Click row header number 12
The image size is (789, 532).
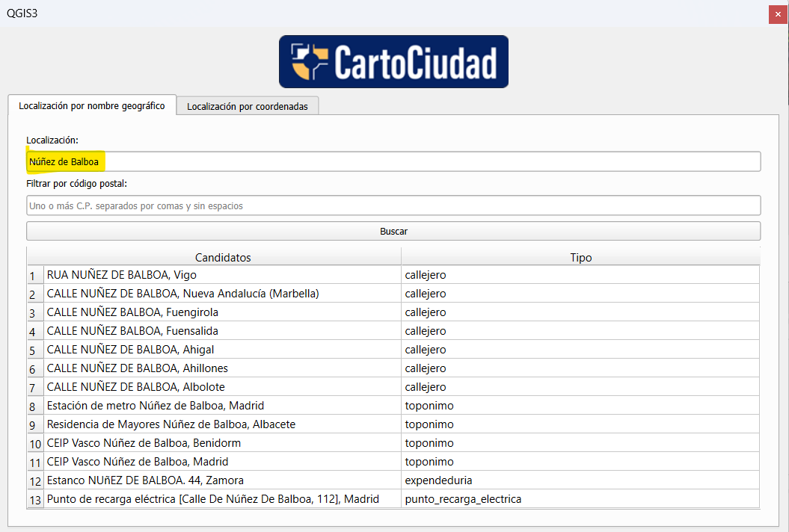click(35, 480)
